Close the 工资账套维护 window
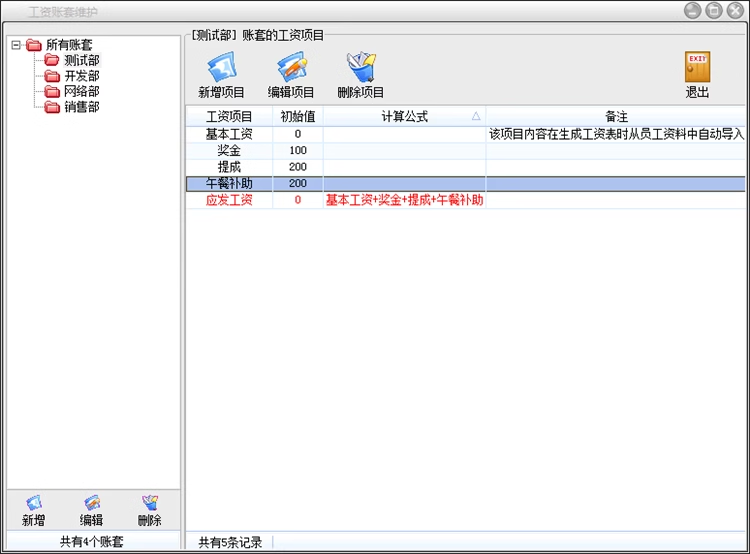This screenshot has height=554, width=750. pyautogui.click(x=735, y=11)
